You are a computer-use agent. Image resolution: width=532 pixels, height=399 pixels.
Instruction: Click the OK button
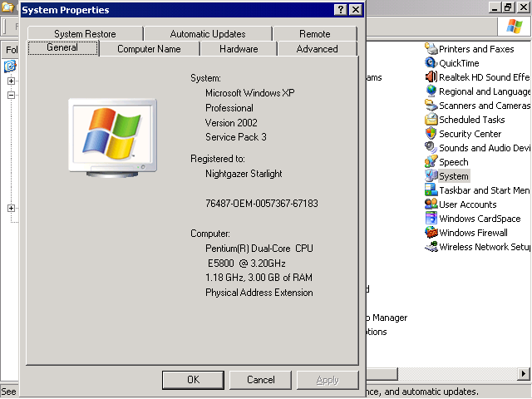point(193,380)
